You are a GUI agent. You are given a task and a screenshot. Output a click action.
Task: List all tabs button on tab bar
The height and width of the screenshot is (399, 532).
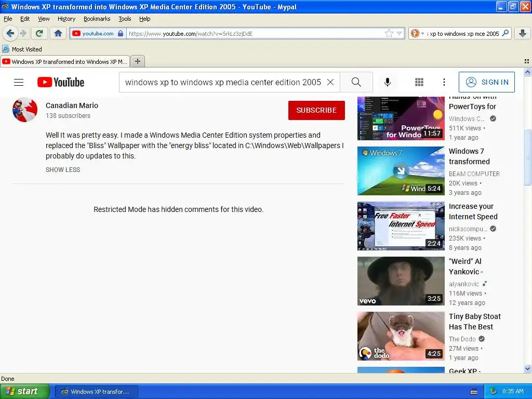point(527,61)
